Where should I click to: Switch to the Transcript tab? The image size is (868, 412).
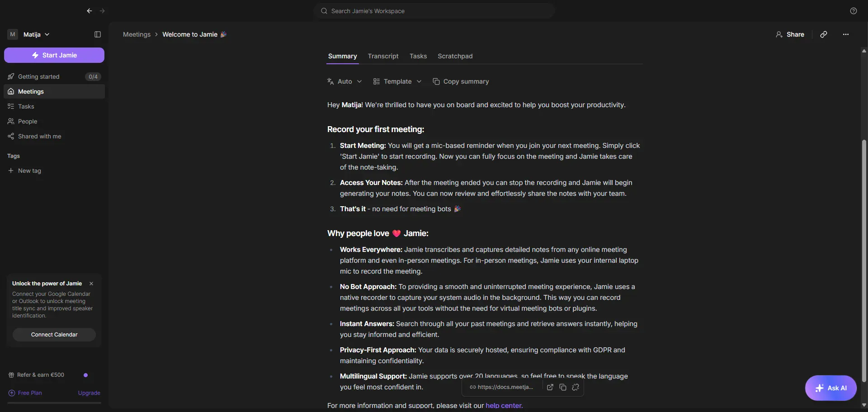pos(383,56)
